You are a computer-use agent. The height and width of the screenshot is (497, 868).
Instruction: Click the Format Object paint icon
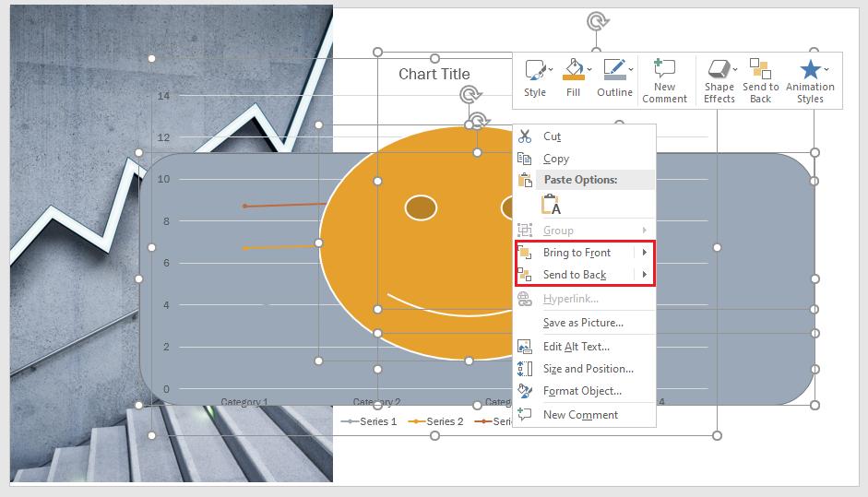(524, 391)
